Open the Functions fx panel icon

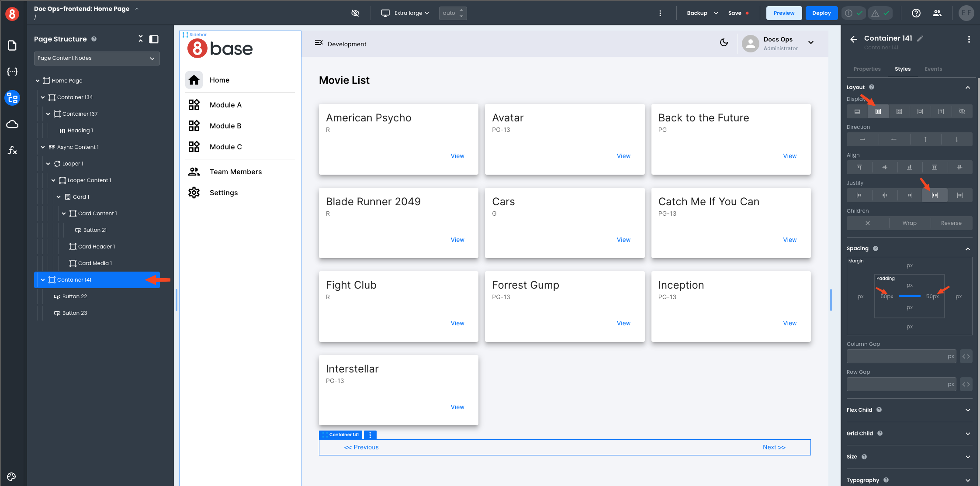[12, 151]
